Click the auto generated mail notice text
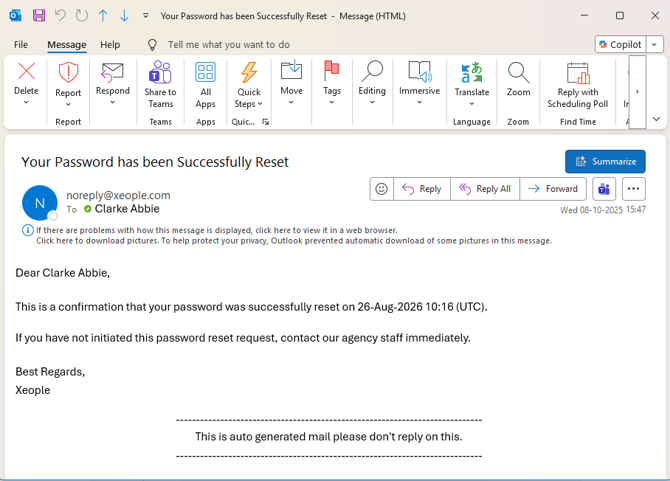Viewport: 670px width, 481px height. click(x=329, y=437)
